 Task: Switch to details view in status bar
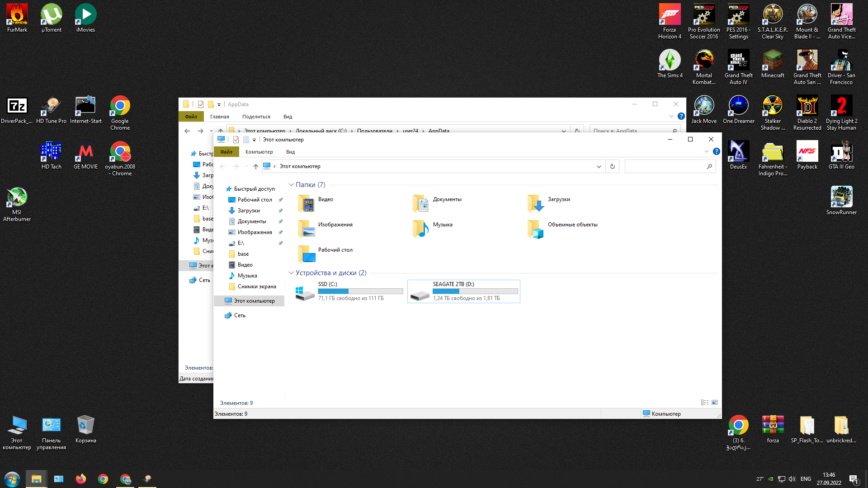coord(705,403)
